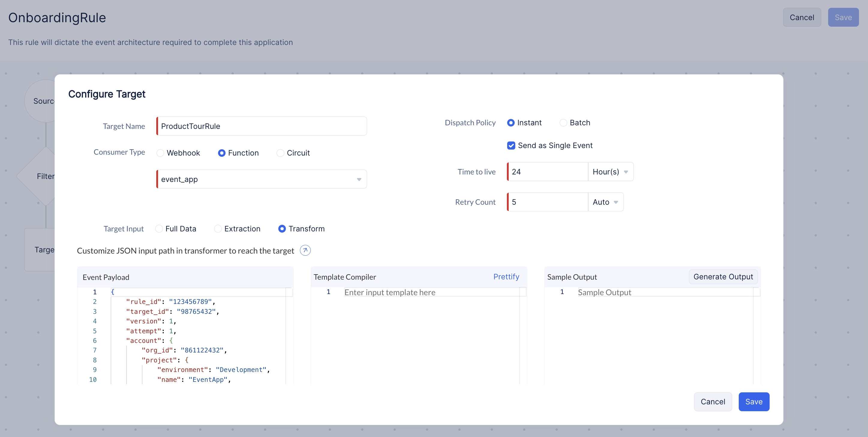Click Prettify in Template Compiler

click(x=506, y=277)
